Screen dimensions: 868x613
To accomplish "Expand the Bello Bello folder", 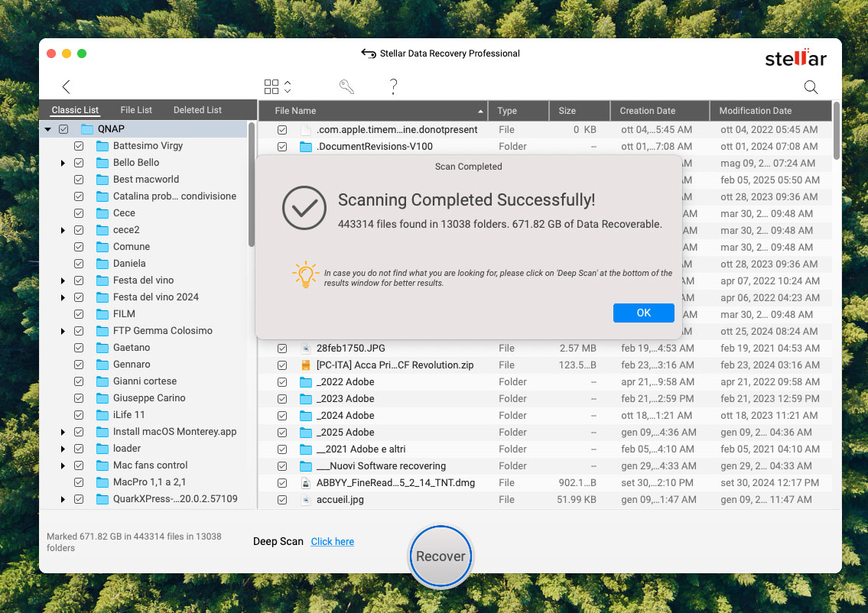I will tap(63, 163).
